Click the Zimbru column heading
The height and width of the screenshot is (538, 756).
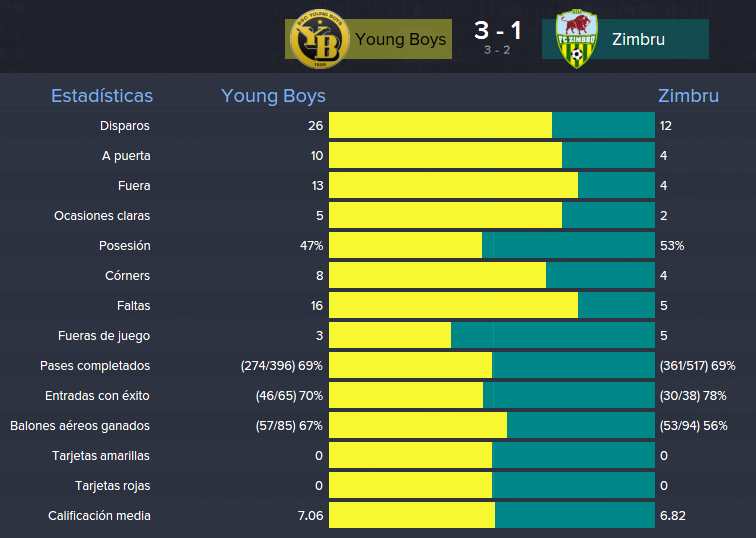click(x=688, y=96)
